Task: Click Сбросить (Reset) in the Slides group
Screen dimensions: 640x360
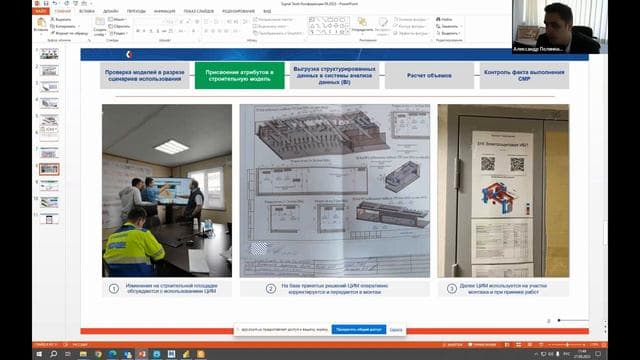Action: (119, 26)
